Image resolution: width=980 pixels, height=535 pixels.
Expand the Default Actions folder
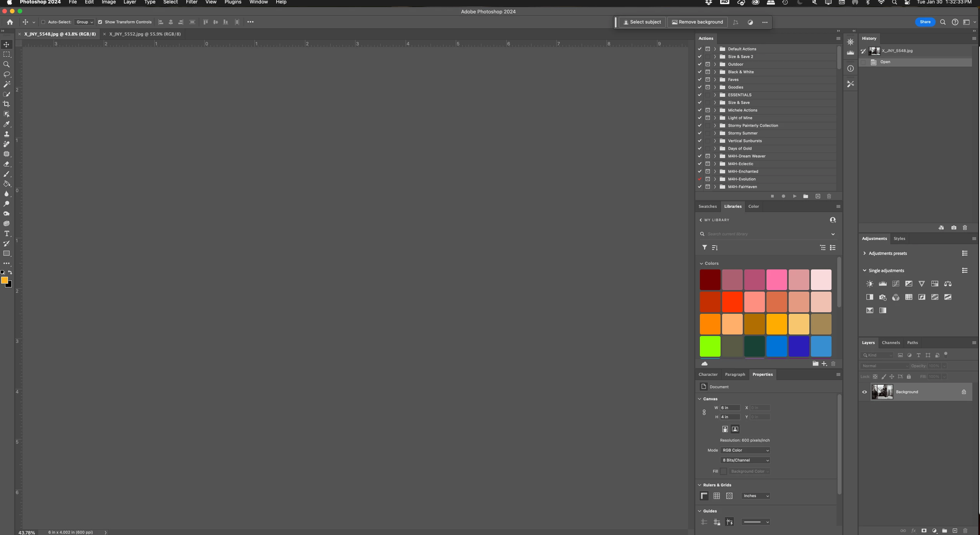click(x=715, y=49)
